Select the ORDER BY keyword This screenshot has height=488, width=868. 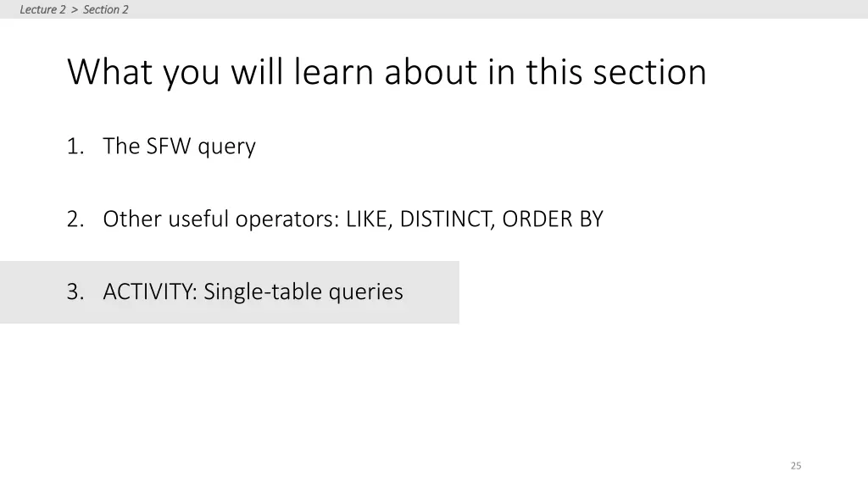tap(553, 219)
